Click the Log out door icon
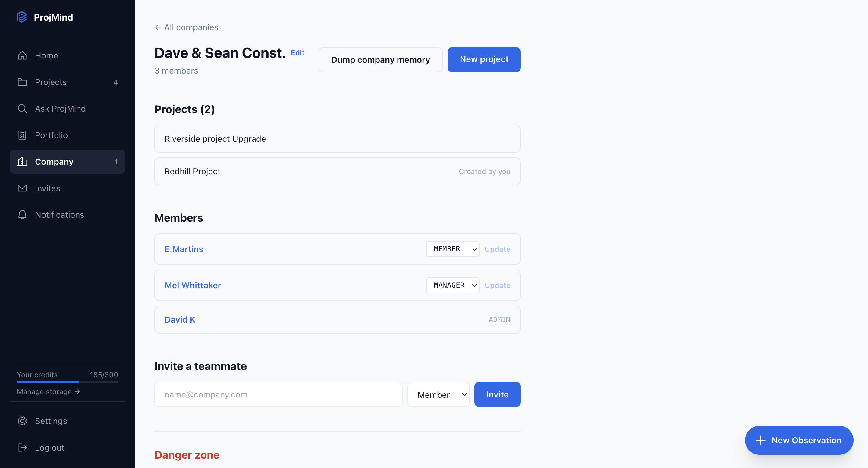The height and width of the screenshot is (468, 868). coord(22,448)
